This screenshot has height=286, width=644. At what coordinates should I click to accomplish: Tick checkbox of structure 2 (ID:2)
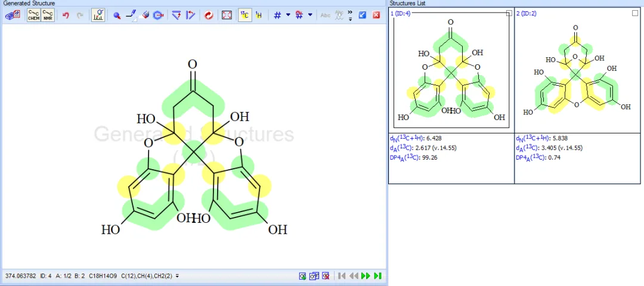coord(636,13)
